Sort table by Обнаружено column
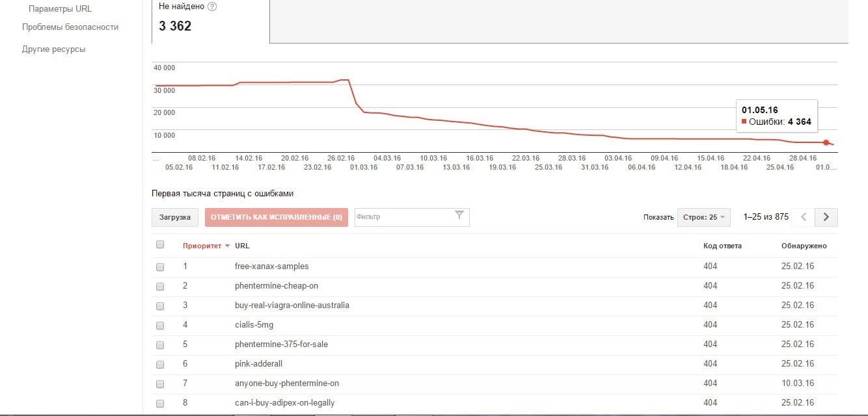The image size is (868, 416). pyautogui.click(x=804, y=246)
